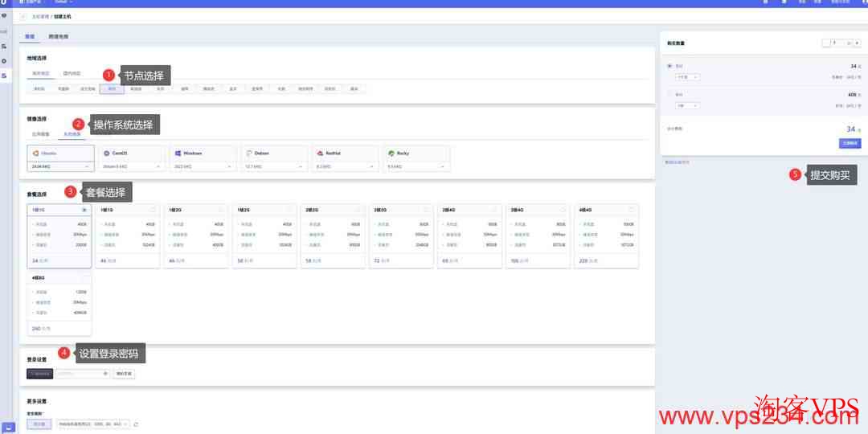Click the refresh icon beside firewall dropdown

click(136, 424)
